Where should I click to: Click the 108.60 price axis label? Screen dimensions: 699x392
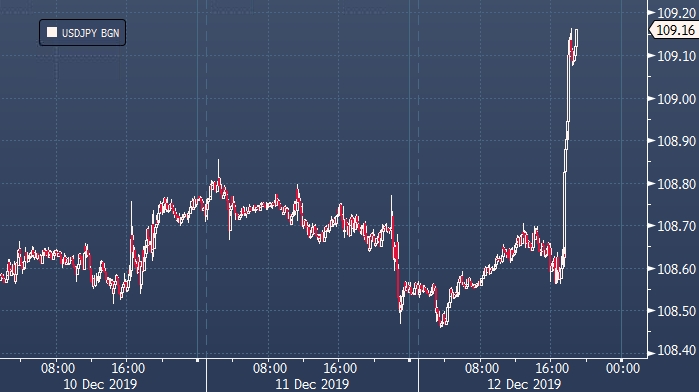[x=677, y=269]
